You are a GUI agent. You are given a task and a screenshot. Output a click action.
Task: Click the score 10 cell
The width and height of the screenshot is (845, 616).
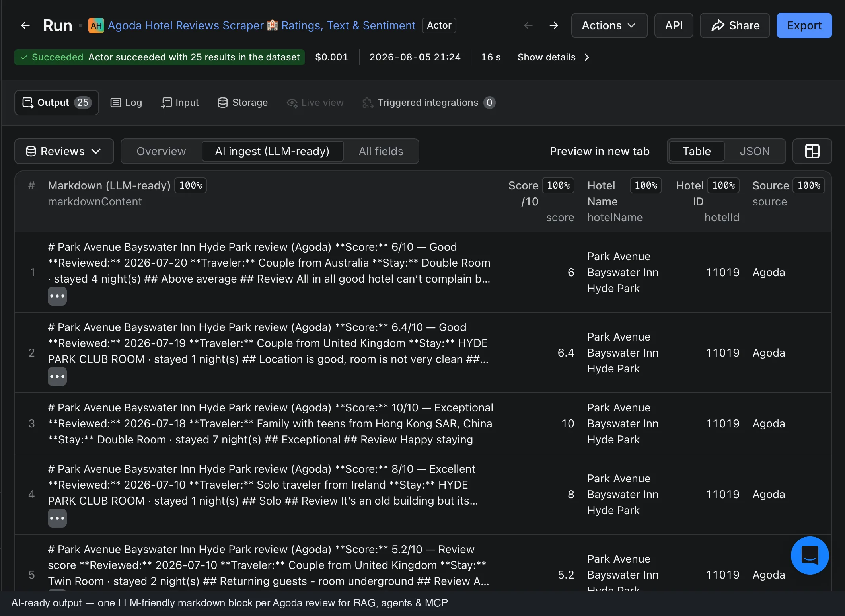[x=568, y=423]
